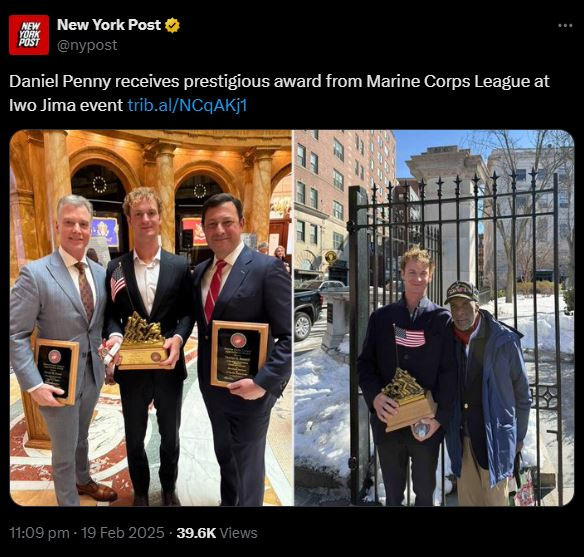Image resolution: width=584 pixels, height=557 pixels.
Task: Open the @nypost handle link
Action: [x=87, y=45]
